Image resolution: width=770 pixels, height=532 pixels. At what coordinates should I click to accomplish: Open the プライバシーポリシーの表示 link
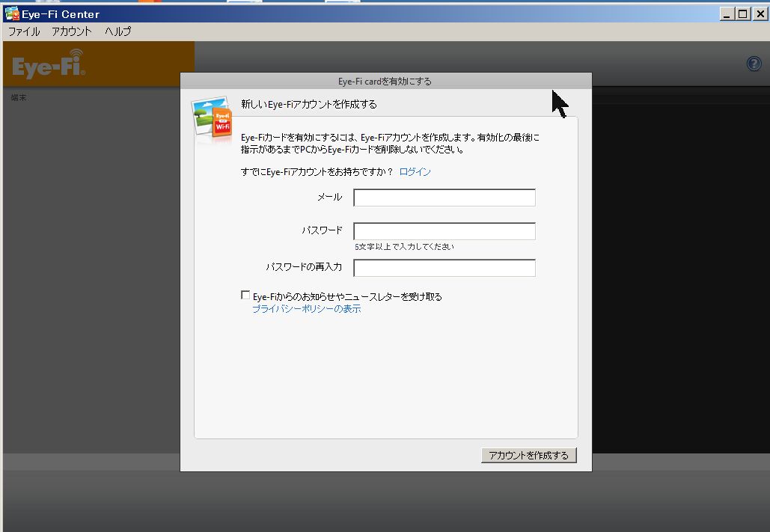coord(307,308)
